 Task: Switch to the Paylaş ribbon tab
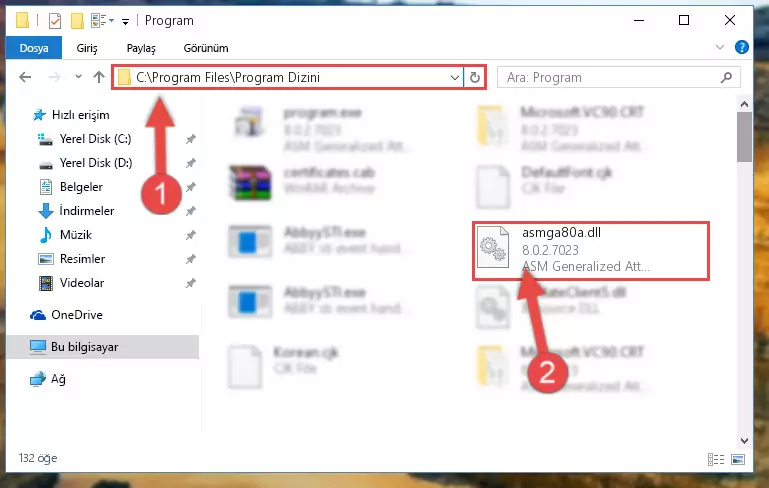tap(141, 48)
